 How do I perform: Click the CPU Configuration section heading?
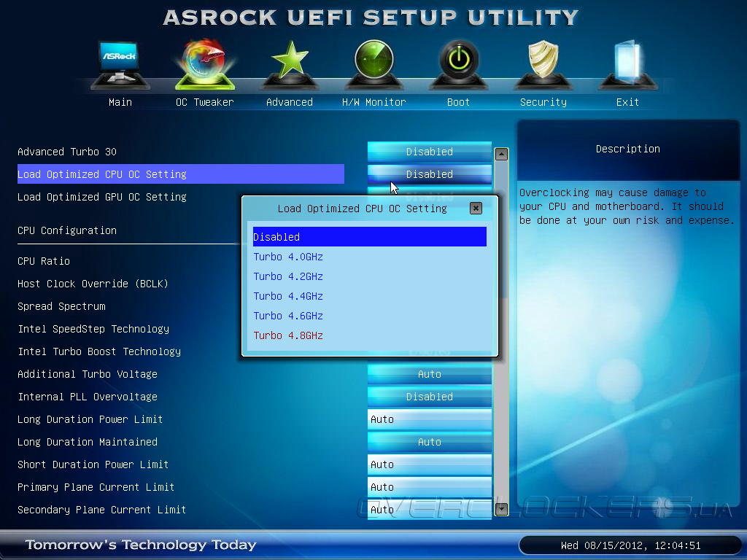click(x=66, y=230)
